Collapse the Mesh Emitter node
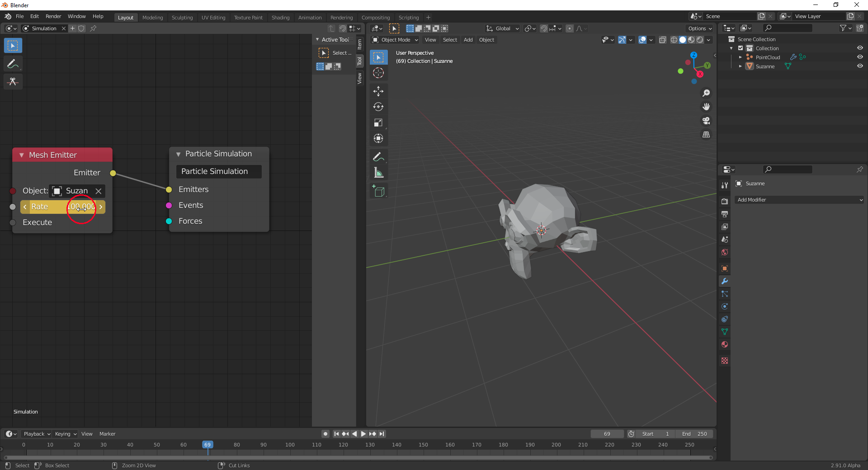Screen dimensions: 868x470 [21, 155]
